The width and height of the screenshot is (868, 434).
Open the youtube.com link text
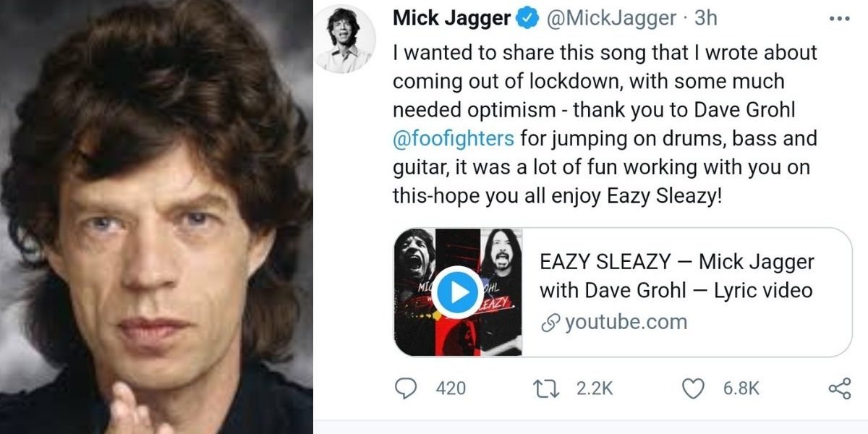[626, 322]
